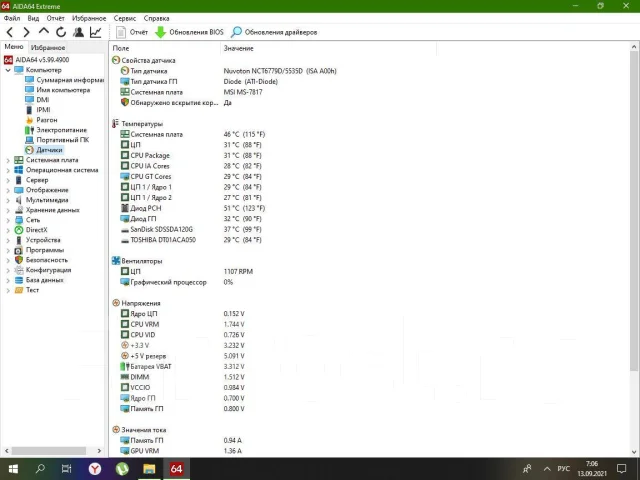Open the notification center in system tray
Viewport: 640px width, 480px height.
[x=621, y=469]
